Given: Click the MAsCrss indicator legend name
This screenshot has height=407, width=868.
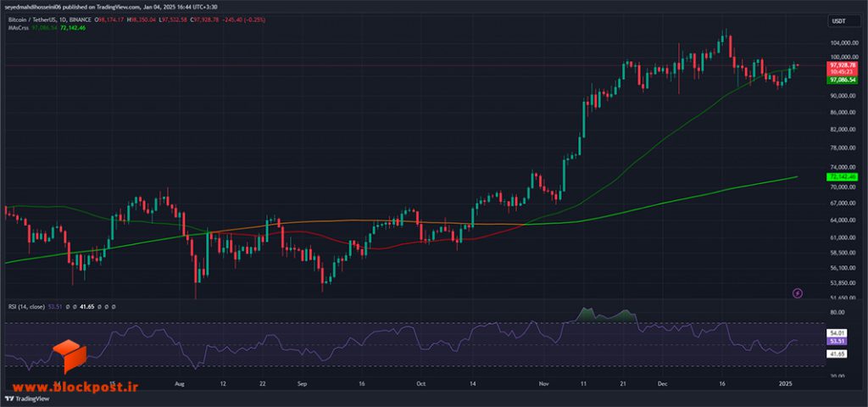Looking at the screenshot, I should pyautogui.click(x=17, y=27).
